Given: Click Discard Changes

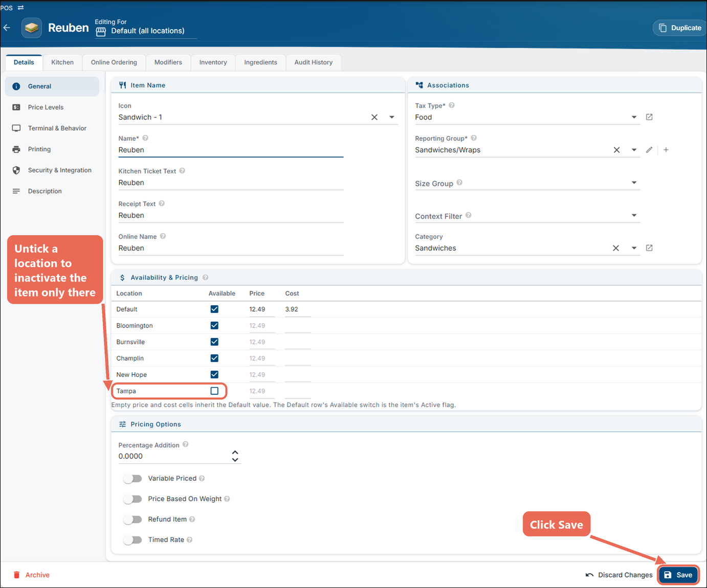Looking at the screenshot, I should click(x=619, y=575).
